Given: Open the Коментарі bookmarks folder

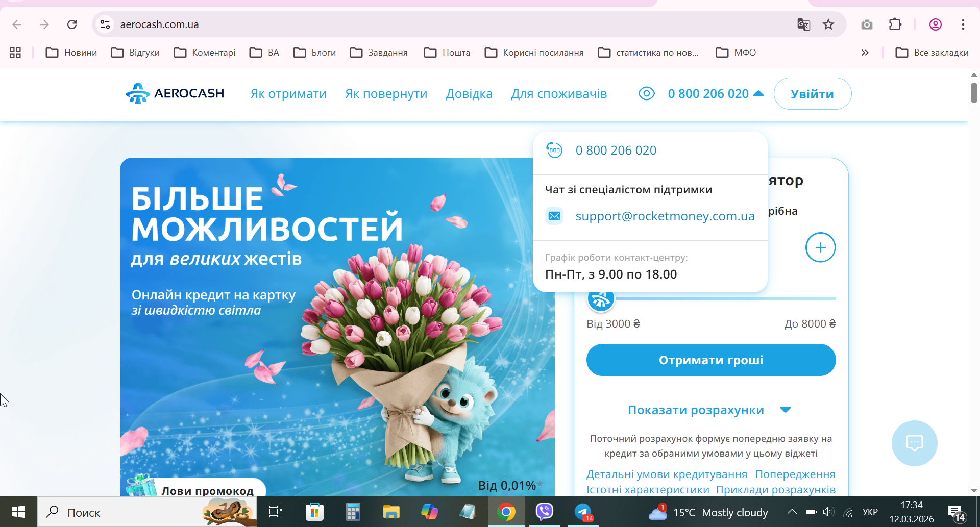Looking at the screenshot, I should 205,53.
